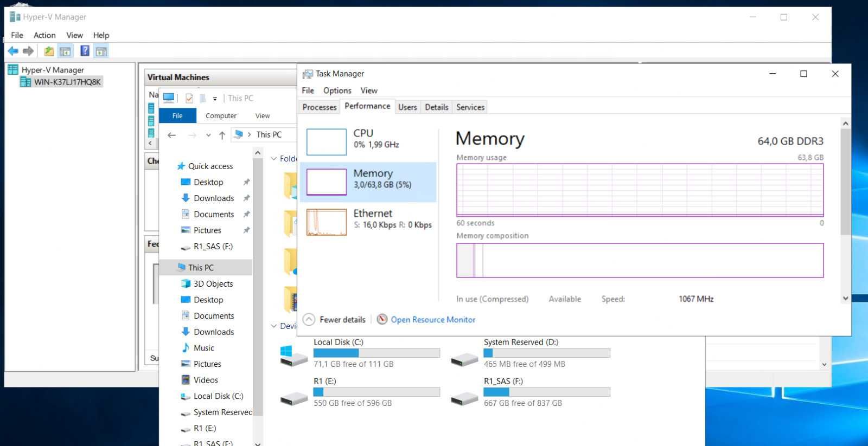The image size is (868, 446).
Task: Open the Action menu in Hyper-V Manager
Action: pos(44,35)
